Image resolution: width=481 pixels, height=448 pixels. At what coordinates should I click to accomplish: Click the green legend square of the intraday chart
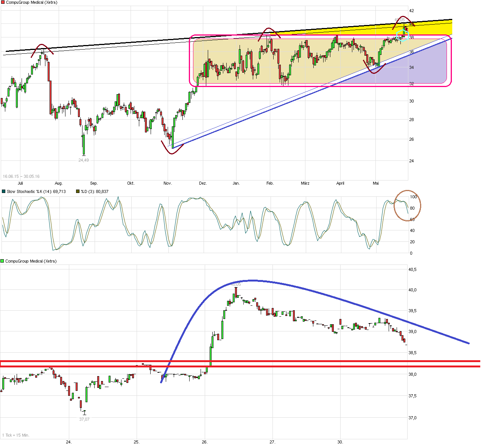[2, 261]
